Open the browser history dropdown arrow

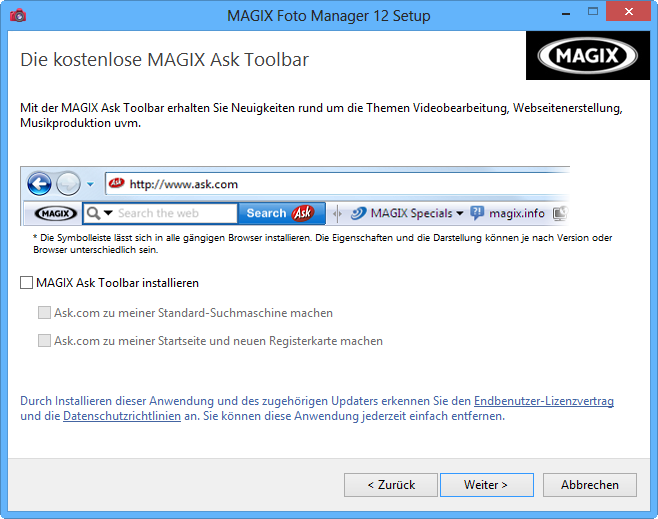[x=90, y=184]
